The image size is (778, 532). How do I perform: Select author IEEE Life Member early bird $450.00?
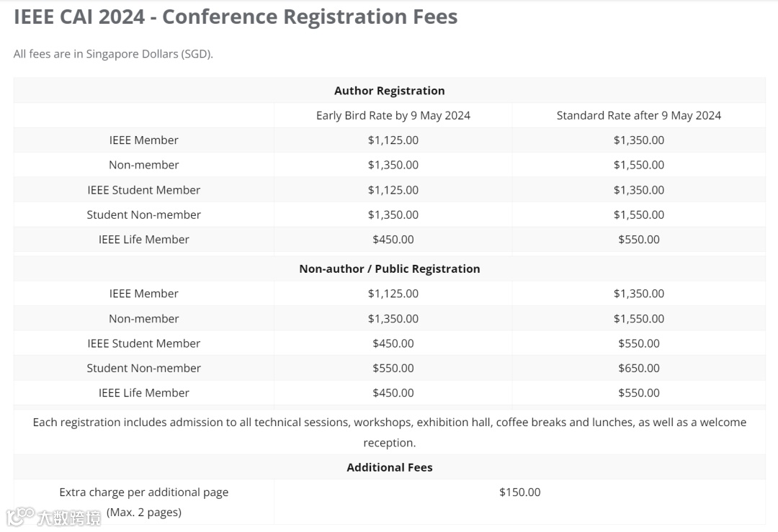coord(393,240)
